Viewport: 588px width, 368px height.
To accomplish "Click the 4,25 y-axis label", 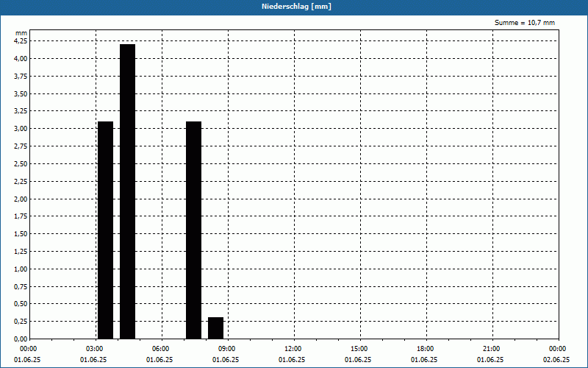I will (x=21, y=41).
